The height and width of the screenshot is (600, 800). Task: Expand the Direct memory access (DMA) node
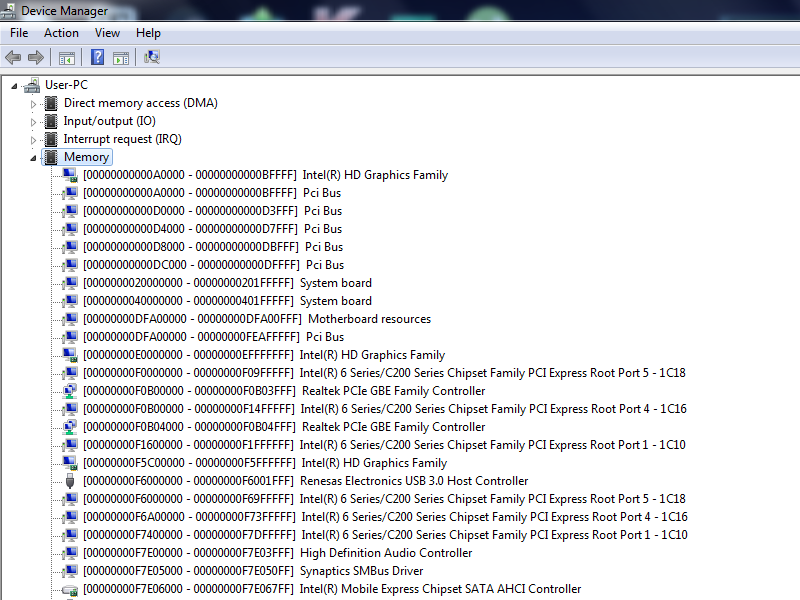33,104
